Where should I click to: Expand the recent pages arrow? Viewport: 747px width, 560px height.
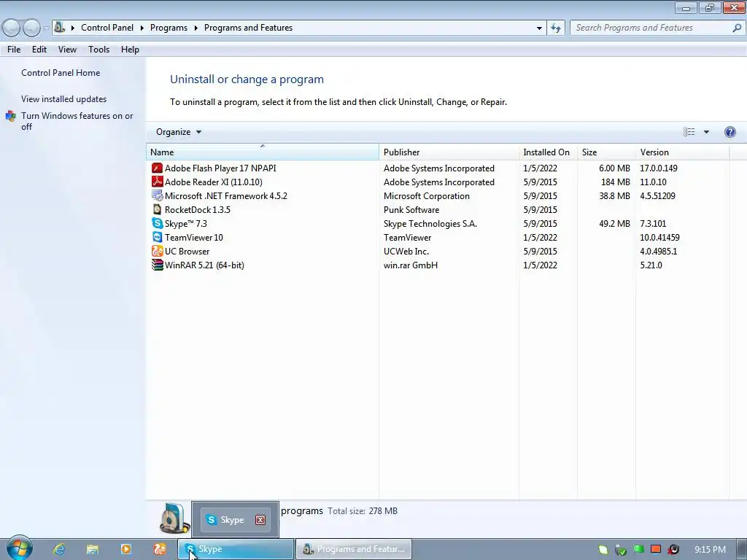pos(46,28)
